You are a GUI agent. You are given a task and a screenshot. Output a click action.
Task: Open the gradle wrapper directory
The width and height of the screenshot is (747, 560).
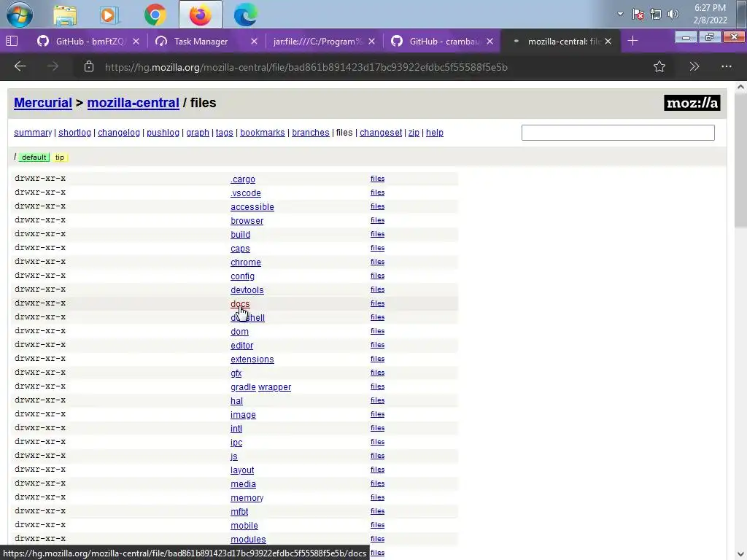[260, 387]
